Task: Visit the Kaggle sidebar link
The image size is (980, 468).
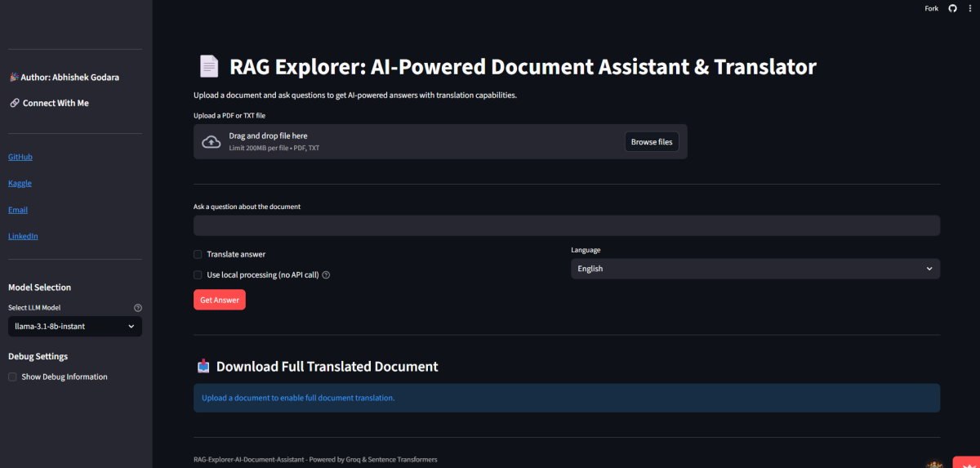Action: coord(20,183)
